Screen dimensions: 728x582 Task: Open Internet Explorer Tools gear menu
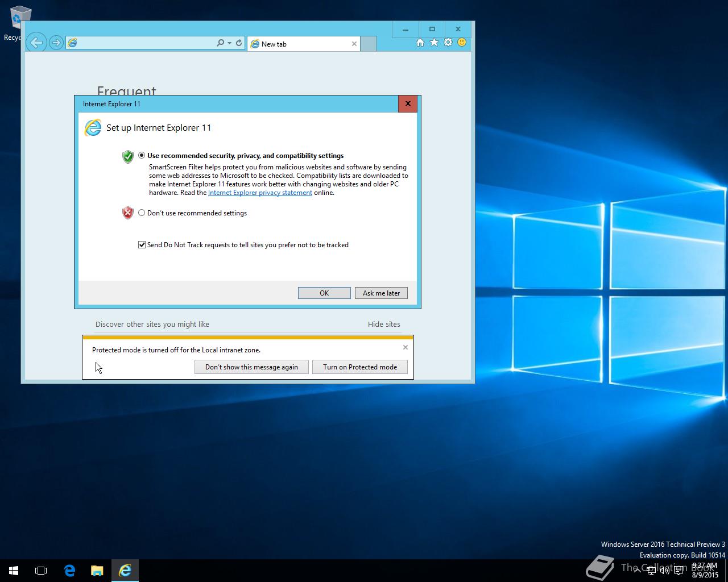448,42
